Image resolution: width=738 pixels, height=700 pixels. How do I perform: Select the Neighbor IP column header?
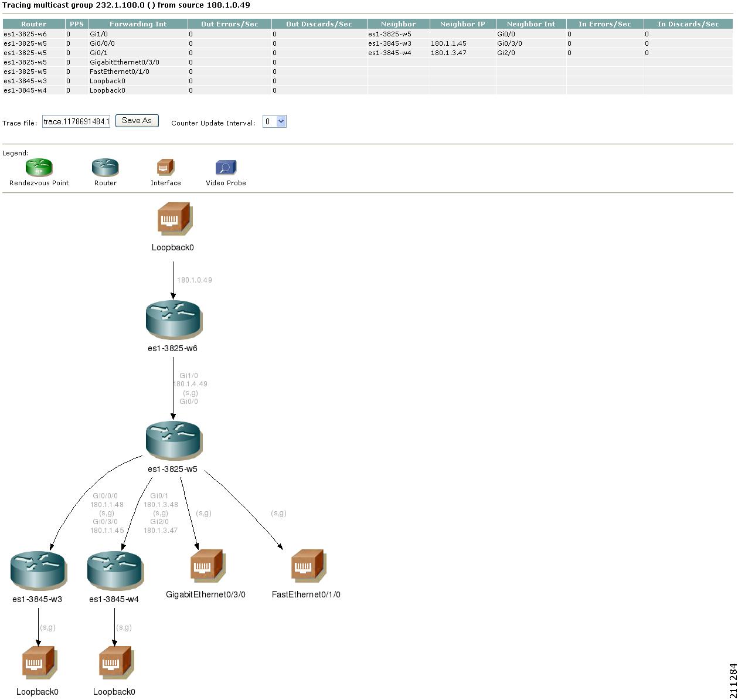click(x=462, y=23)
